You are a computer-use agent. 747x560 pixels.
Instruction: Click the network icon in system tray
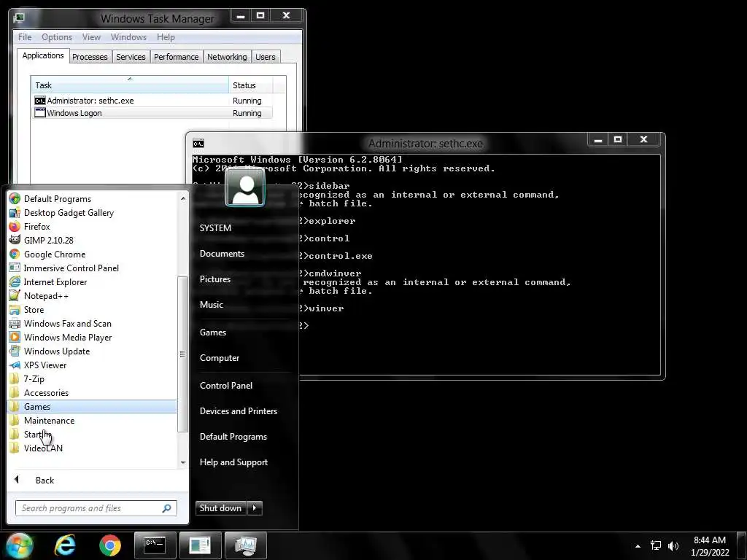(x=656, y=545)
